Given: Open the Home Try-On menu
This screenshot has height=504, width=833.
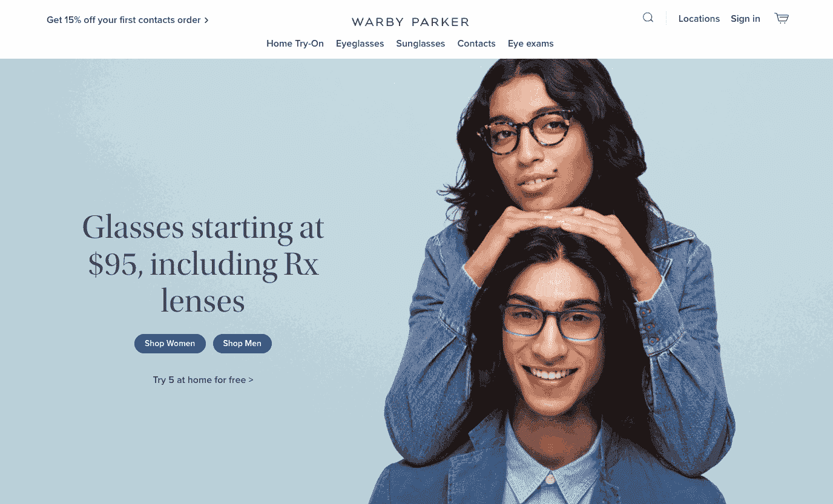Looking at the screenshot, I should tap(295, 44).
